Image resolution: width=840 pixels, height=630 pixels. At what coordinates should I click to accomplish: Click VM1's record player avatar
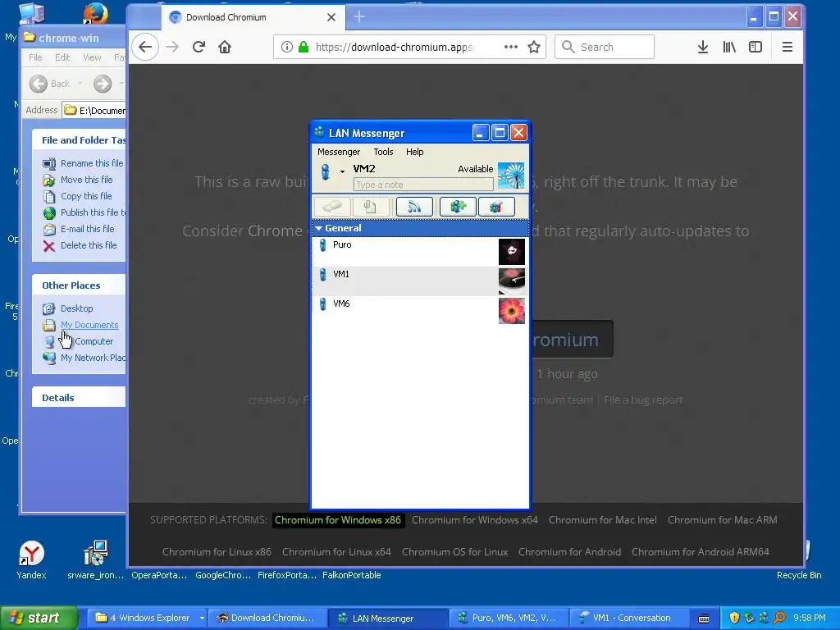pos(512,281)
